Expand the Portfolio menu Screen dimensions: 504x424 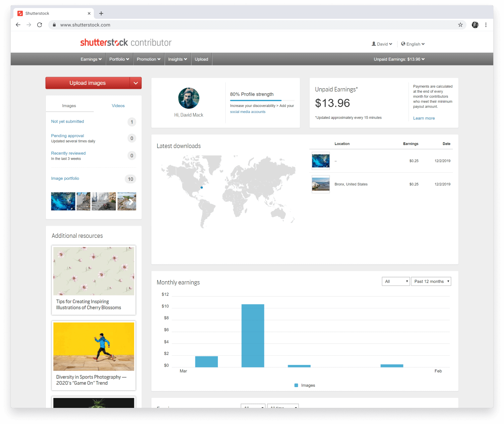(119, 59)
